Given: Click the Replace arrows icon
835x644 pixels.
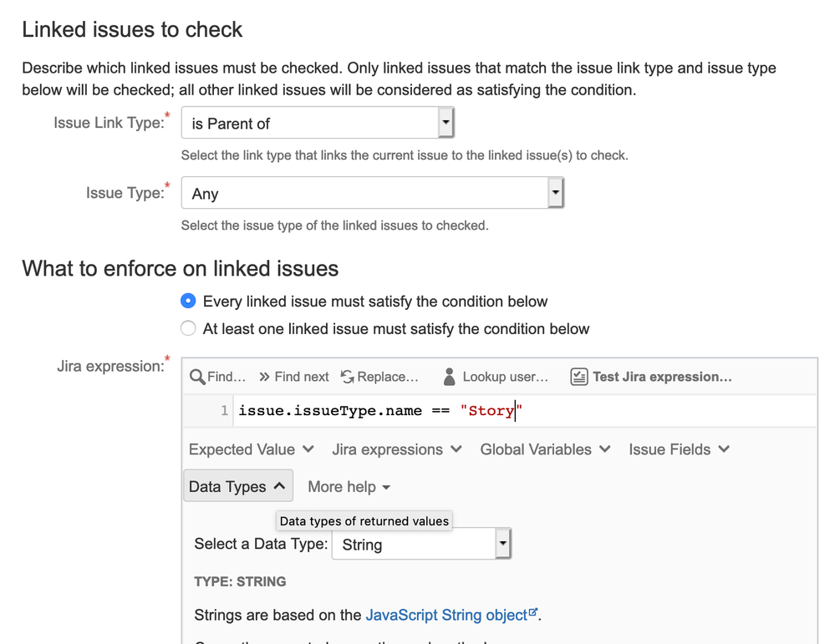Looking at the screenshot, I should pos(348,377).
